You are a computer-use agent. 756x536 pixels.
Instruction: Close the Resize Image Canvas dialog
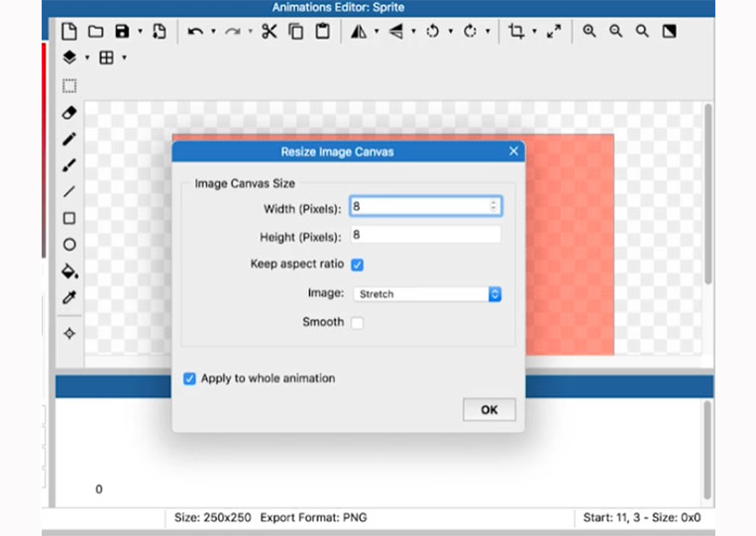[x=513, y=152]
